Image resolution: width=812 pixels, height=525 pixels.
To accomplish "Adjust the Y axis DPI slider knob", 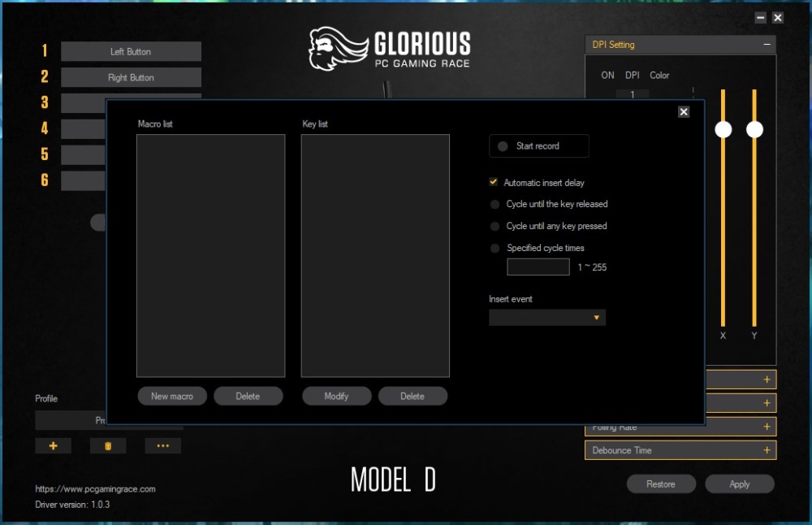I will pyautogui.click(x=754, y=129).
